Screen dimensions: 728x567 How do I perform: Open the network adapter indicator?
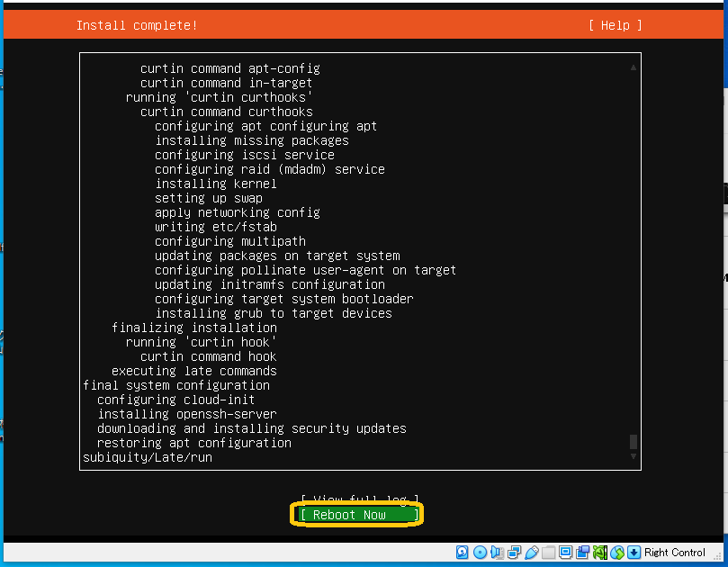514,553
